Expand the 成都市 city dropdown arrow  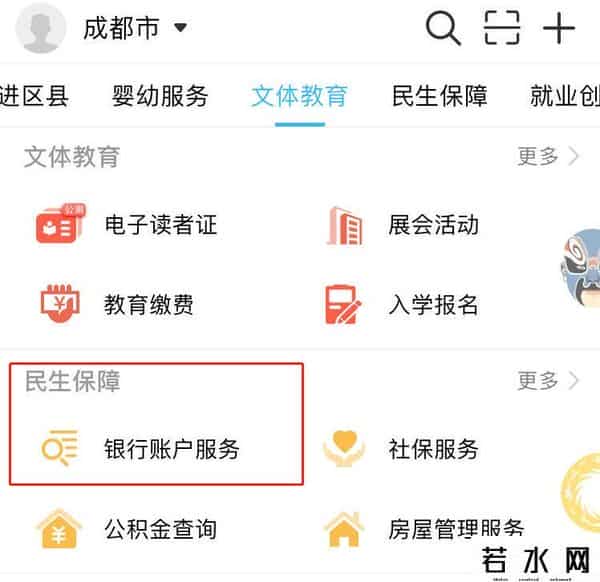pyautogui.click(x=180, y=28)
